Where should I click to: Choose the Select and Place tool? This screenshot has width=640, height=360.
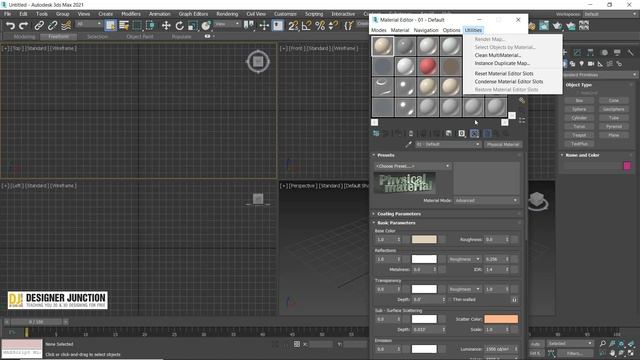pyautogui.click(x=206, y=26)
